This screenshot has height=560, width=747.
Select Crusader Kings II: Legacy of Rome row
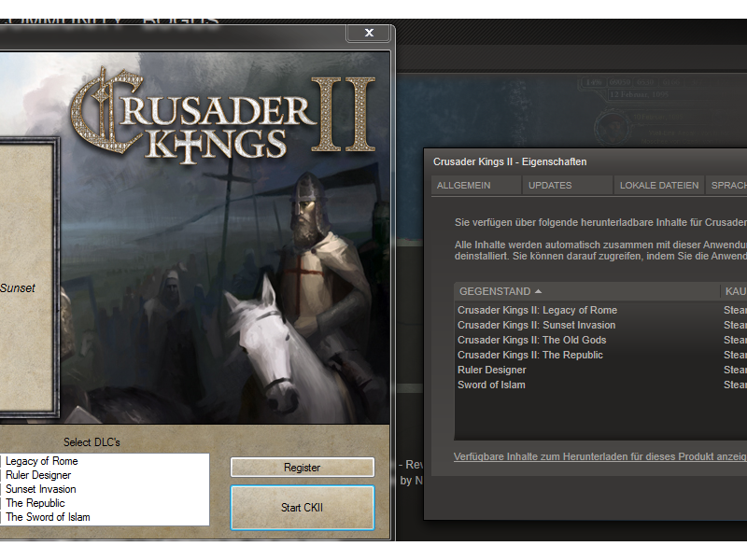tap(537, 310)
